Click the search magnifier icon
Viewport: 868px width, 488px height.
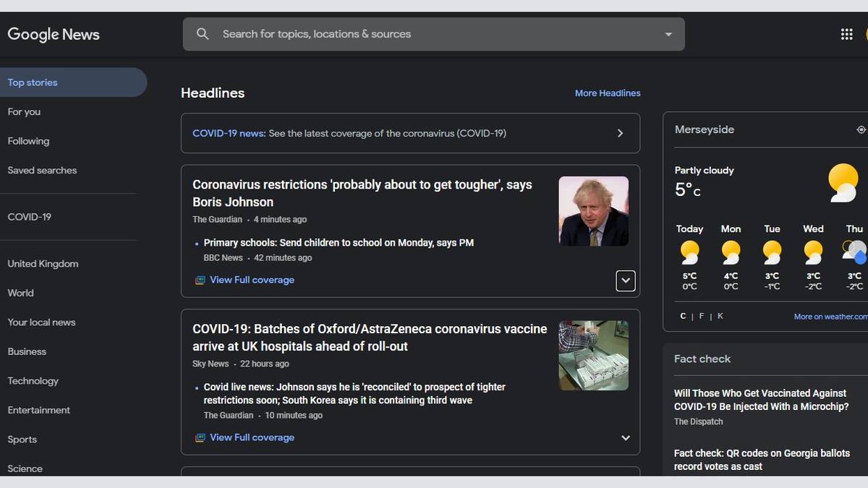[203, 34]
